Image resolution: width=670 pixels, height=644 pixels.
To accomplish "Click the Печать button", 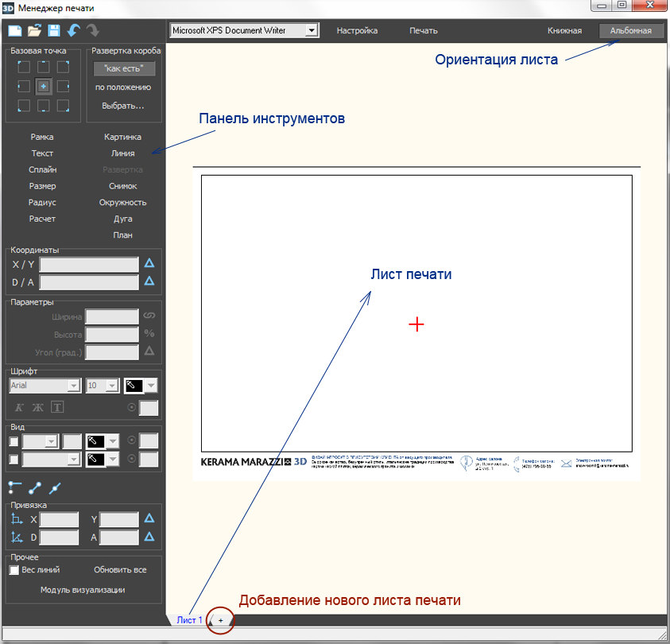I will point(424,31).
